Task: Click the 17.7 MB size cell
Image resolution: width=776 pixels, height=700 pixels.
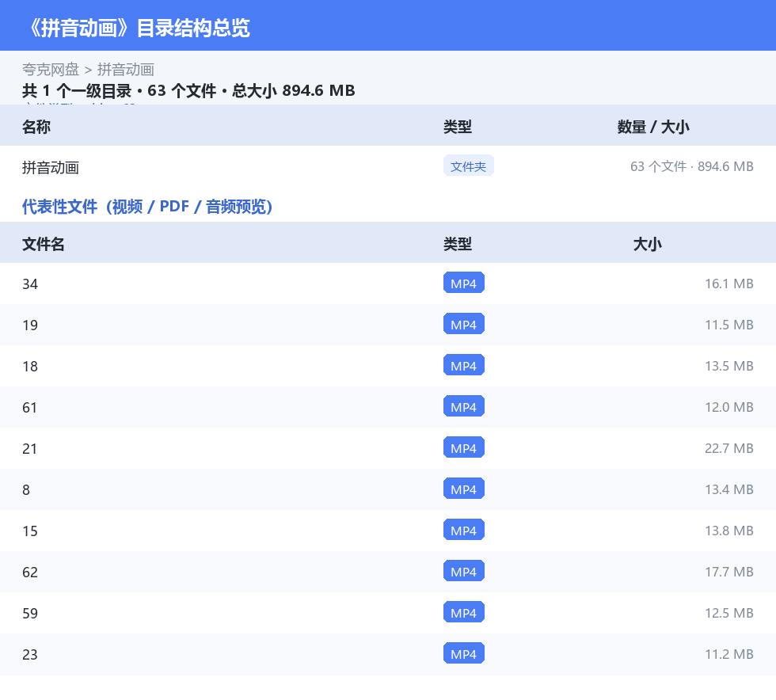Action: 729,571
